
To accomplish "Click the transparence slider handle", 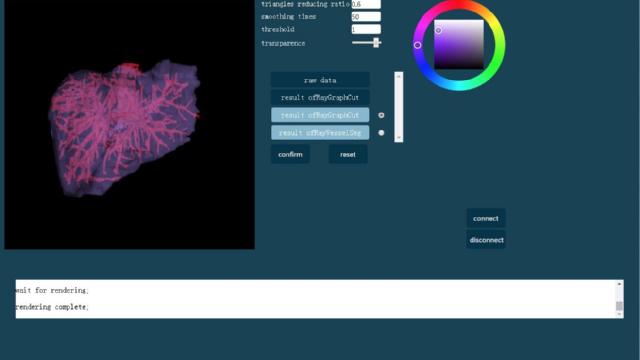I will (x=376, y=42).
